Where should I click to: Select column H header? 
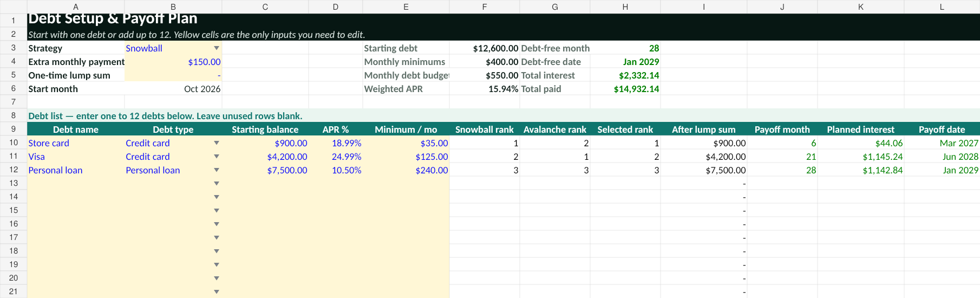tap(625, 7)
